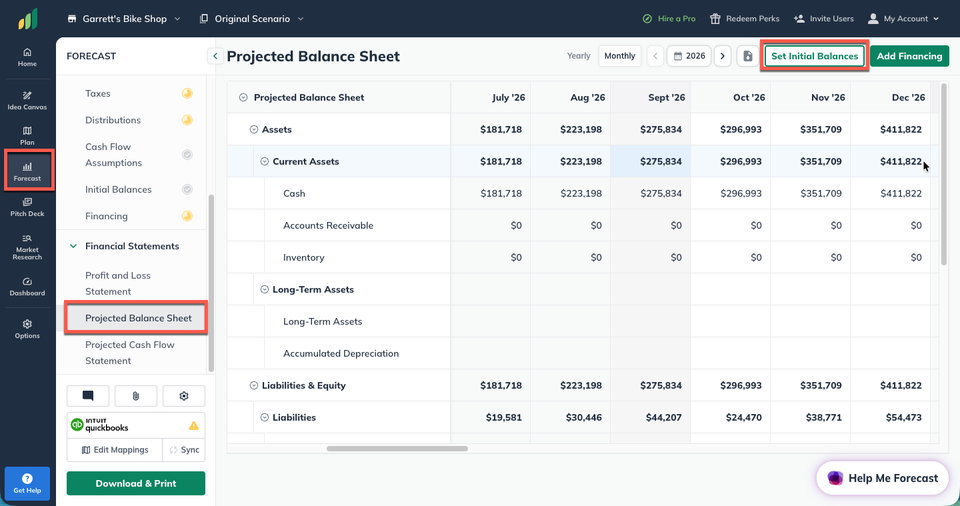Open Initial Balances section

click(118, 189)
